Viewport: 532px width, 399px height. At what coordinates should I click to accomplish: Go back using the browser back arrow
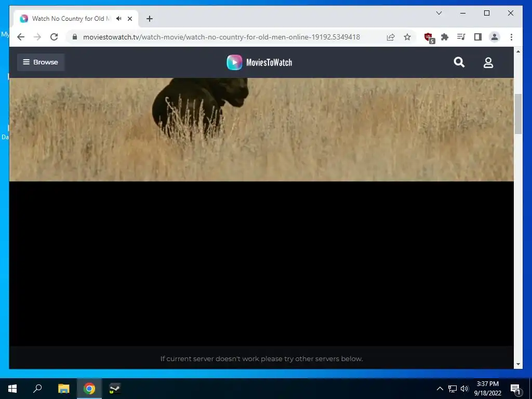21,37
